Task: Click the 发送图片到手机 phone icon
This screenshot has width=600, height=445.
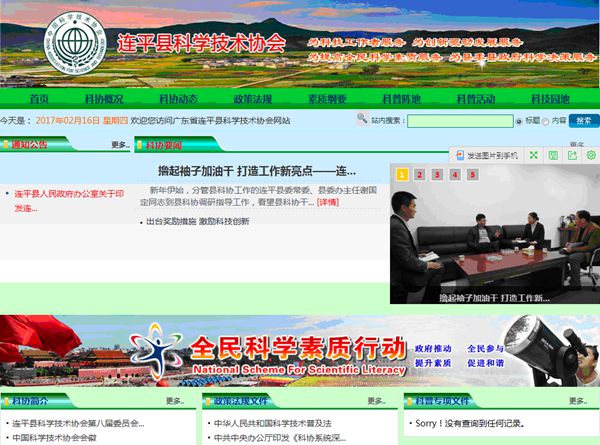Action: (460, 156)
